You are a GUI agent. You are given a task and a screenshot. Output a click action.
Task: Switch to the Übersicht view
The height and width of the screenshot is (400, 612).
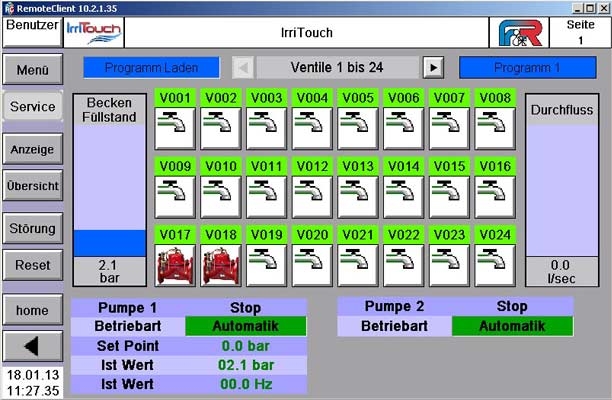coord(32,186)
